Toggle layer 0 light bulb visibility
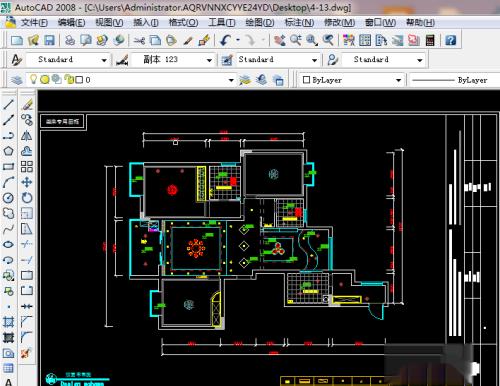Screen dimensions: 500x386 point(33,79)
